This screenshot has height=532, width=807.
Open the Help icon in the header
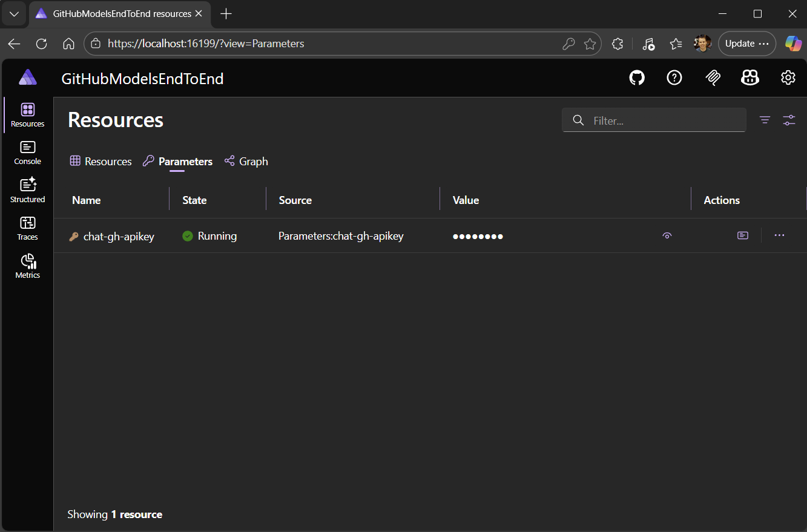[674, 77]
